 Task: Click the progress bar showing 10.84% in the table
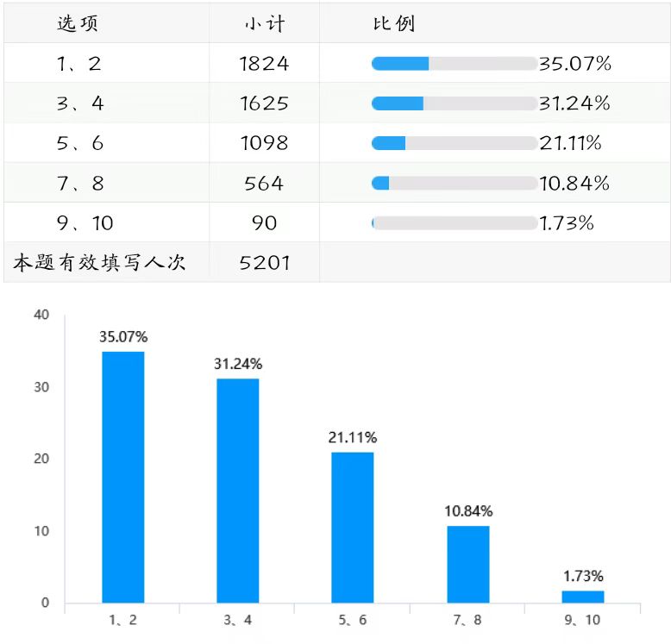[454, 183]
